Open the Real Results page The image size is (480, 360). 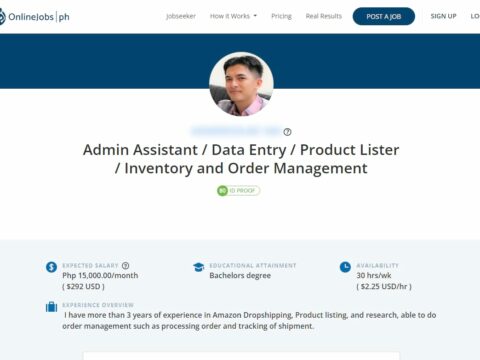click(x=324, y=16)
